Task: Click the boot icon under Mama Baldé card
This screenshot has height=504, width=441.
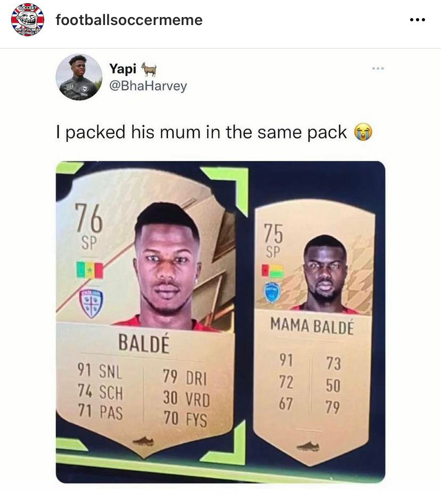Action: point(308,446)
